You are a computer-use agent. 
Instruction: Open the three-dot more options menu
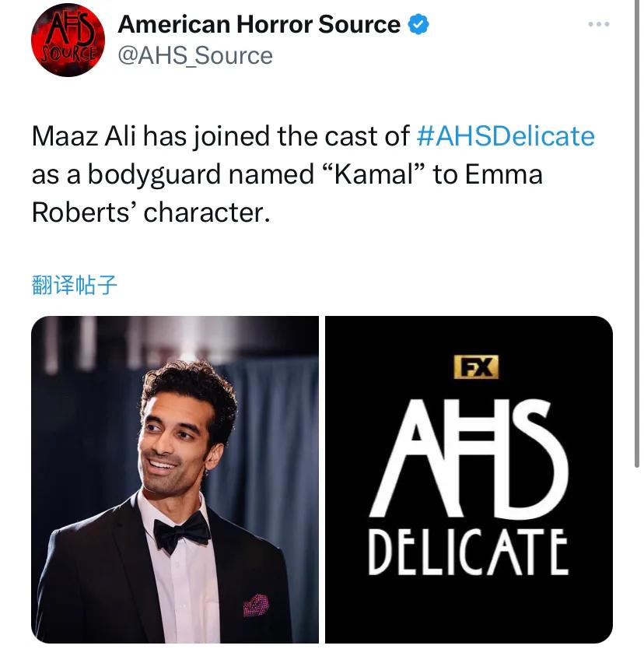point(598,25)
